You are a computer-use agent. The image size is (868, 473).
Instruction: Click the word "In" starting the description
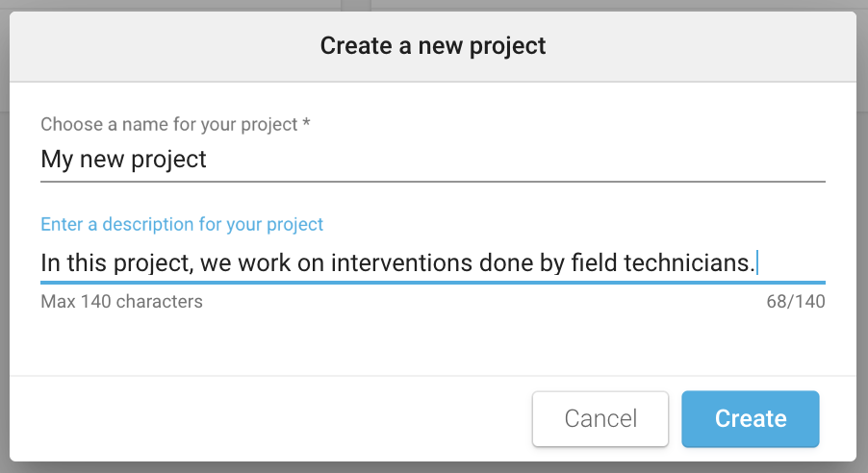tap(50, 261)
